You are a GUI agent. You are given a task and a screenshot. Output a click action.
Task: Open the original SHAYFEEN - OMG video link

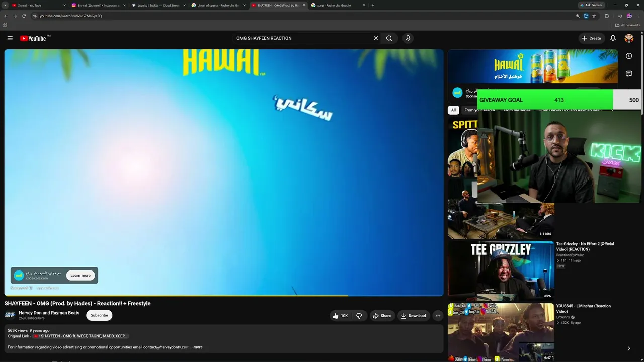[x=81, y=336]
